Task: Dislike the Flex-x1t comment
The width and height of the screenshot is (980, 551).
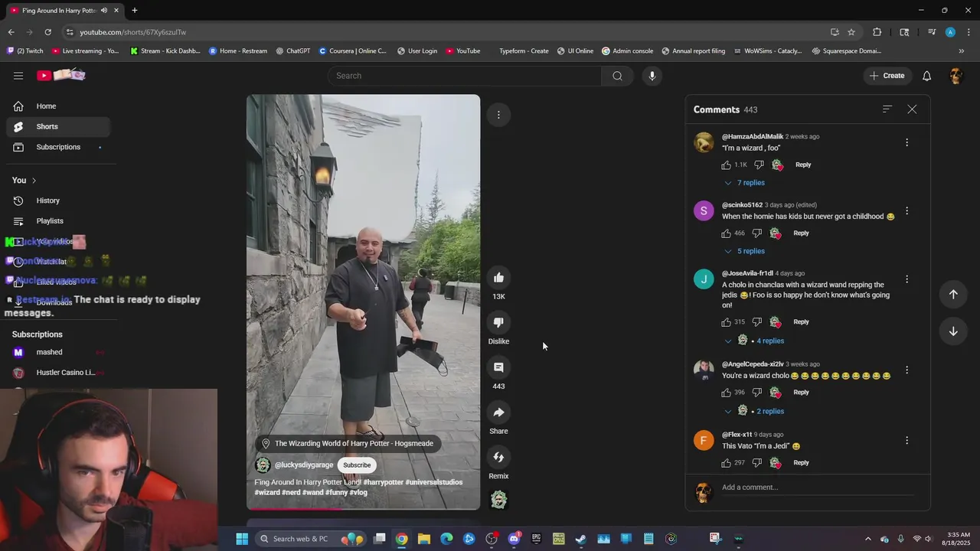Action: tap(757, 462)
